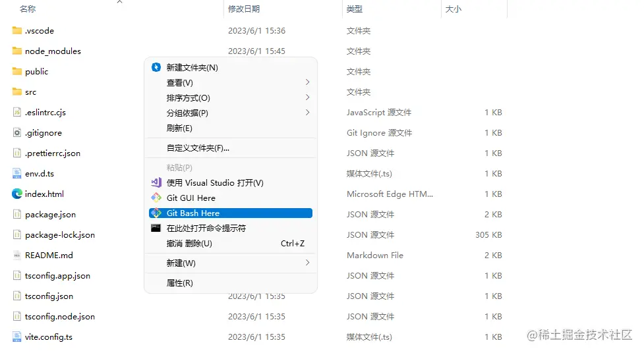
Task: Click the .prettierrc.json file icon
Action: click(17, 153)
